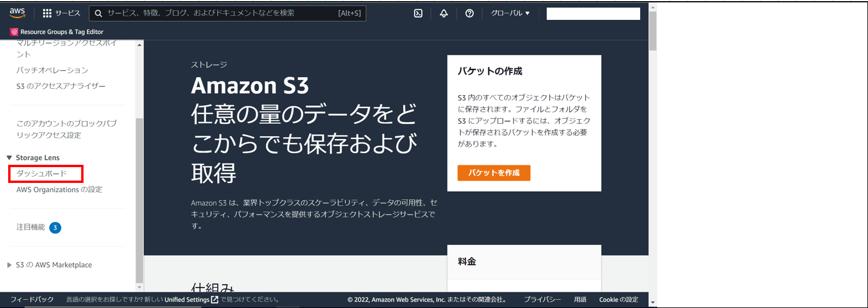This screenshot has width=868, height=308.
Task: Launch CloudShell terminal icon
Action: 418,13
